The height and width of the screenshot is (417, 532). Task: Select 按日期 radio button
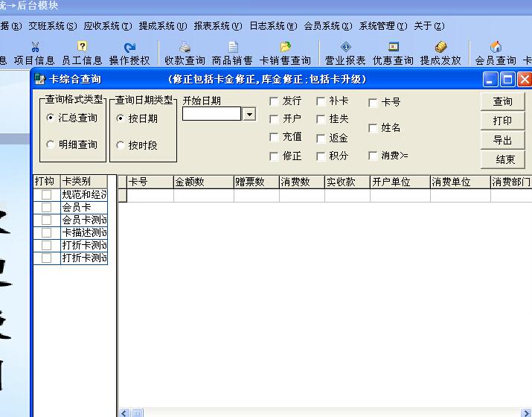(120, 118)
